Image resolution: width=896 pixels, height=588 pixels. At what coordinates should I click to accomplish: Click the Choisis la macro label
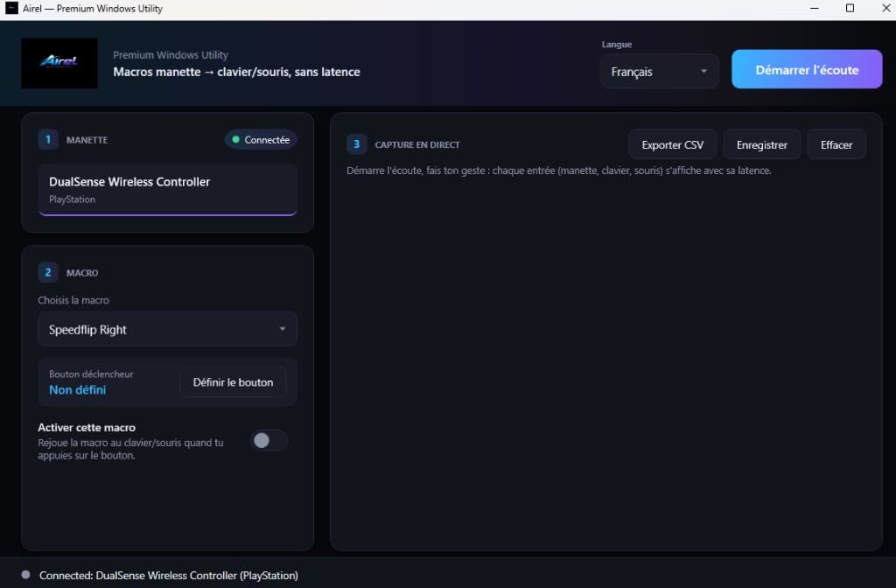pos(73,300)
